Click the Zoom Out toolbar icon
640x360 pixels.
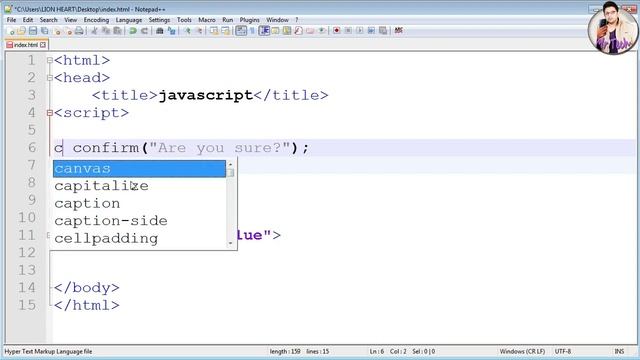(x=199, y=31)
